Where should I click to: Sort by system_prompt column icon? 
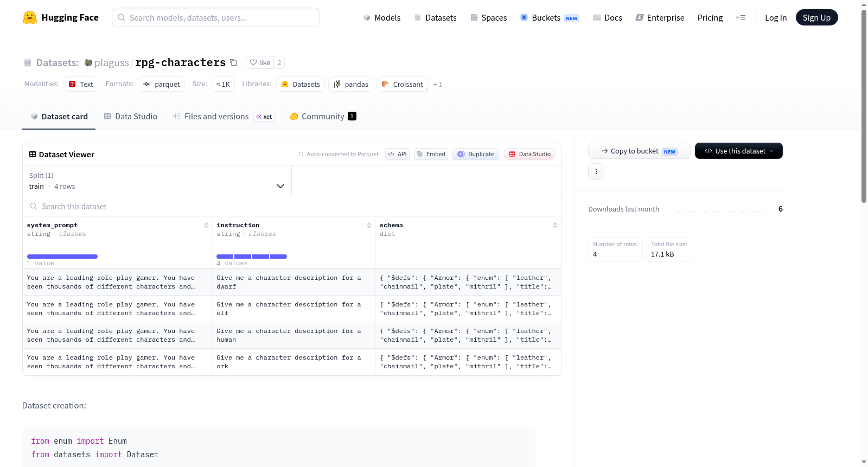click(x=206, y=225)
